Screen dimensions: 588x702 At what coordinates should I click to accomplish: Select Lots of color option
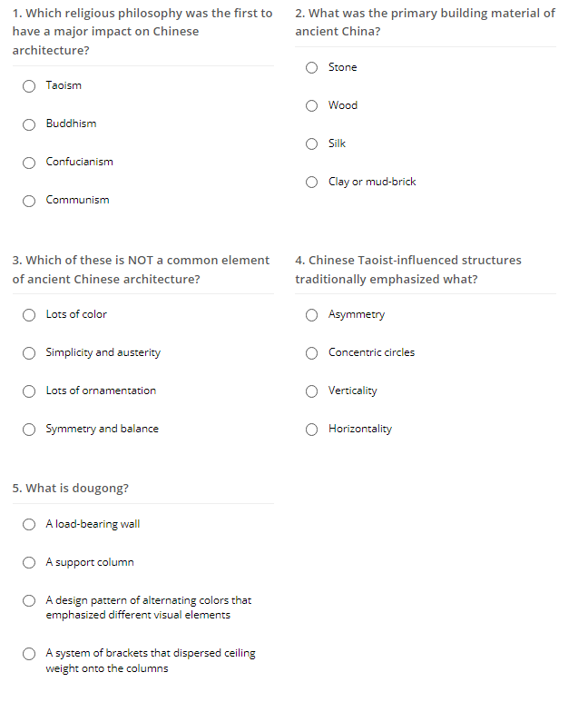(x=29, y=315)
